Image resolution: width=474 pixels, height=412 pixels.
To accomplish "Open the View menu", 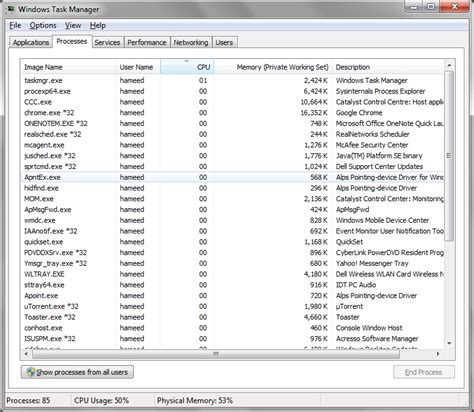I will [73, 25].
